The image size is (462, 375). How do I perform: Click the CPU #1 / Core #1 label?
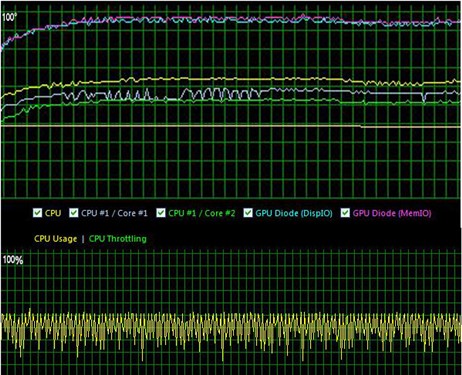pyautogui.click(x=114, y=213)
